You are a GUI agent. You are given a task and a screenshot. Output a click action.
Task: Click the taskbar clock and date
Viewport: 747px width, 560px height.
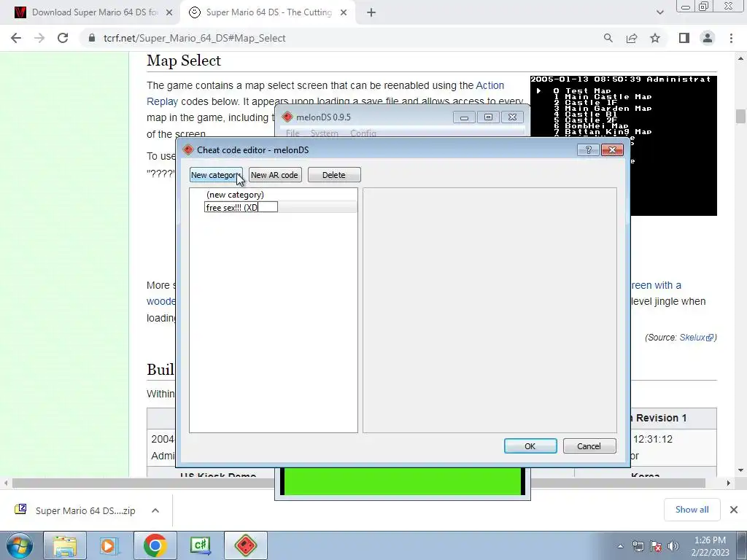710,546
